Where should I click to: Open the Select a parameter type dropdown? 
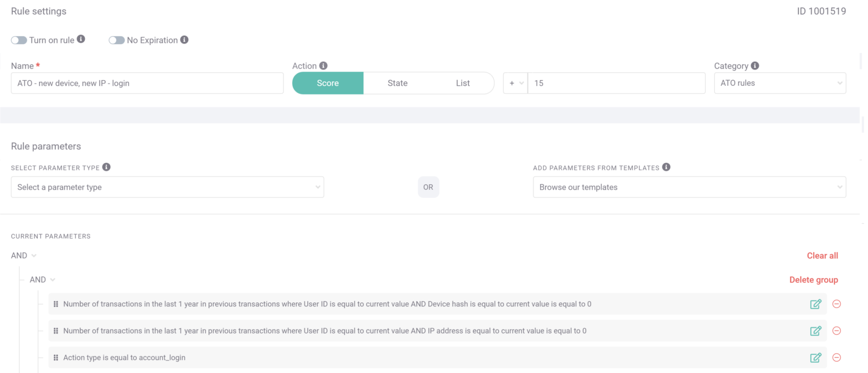coord(167,186)
